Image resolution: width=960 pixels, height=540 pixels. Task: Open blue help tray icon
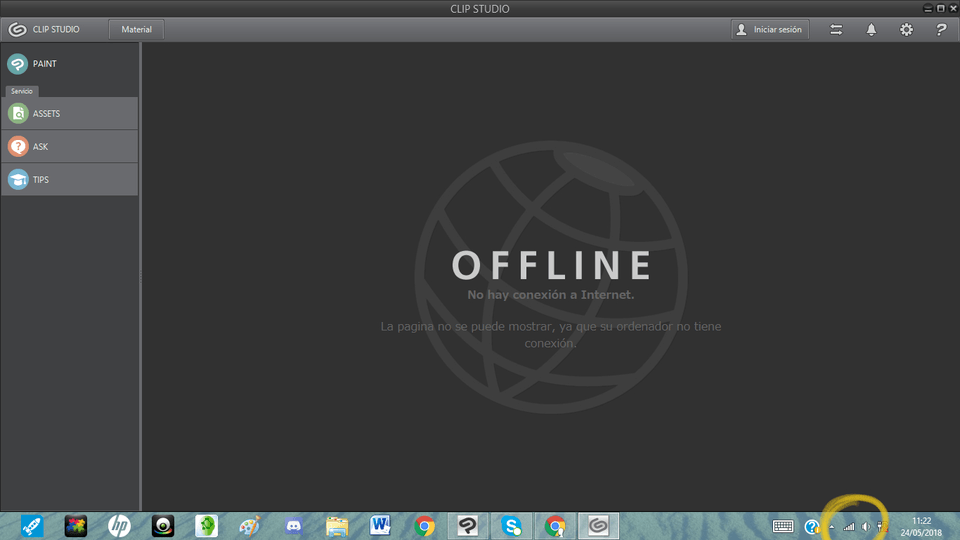(812, 527)
